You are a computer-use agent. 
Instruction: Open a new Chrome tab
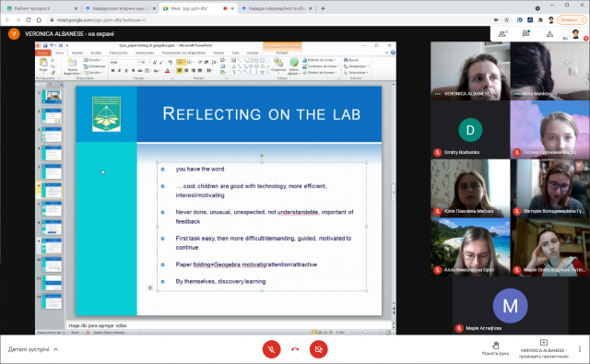tap(323, 8)
